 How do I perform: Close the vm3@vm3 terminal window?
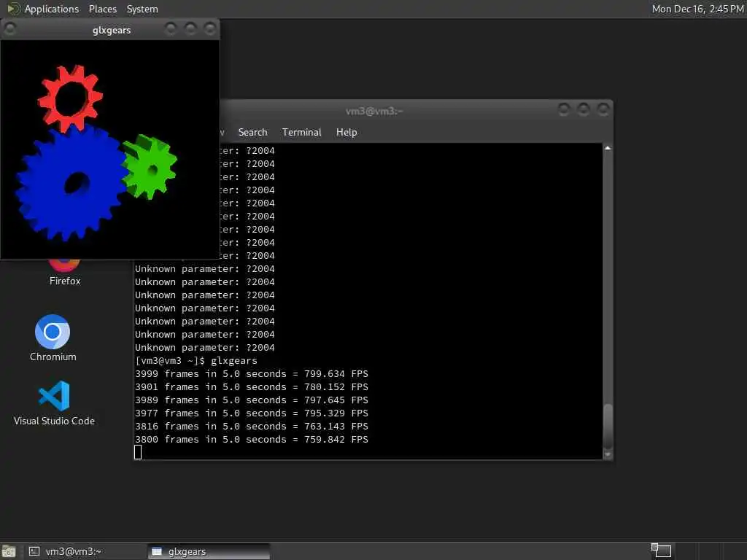(x=603, y=110)
